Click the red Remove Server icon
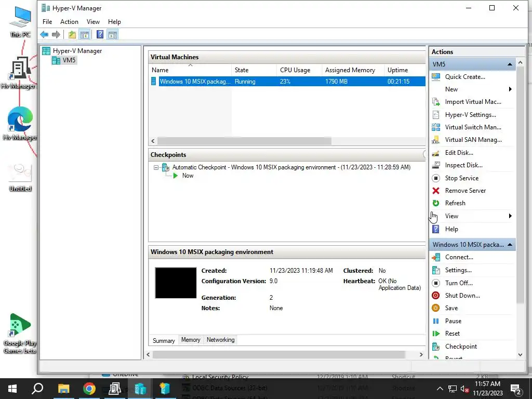 (x=436, y=191)
